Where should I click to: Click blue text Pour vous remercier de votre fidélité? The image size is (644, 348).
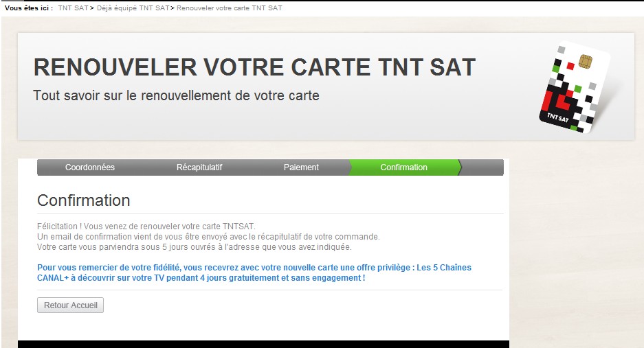(x=254, y=268)
